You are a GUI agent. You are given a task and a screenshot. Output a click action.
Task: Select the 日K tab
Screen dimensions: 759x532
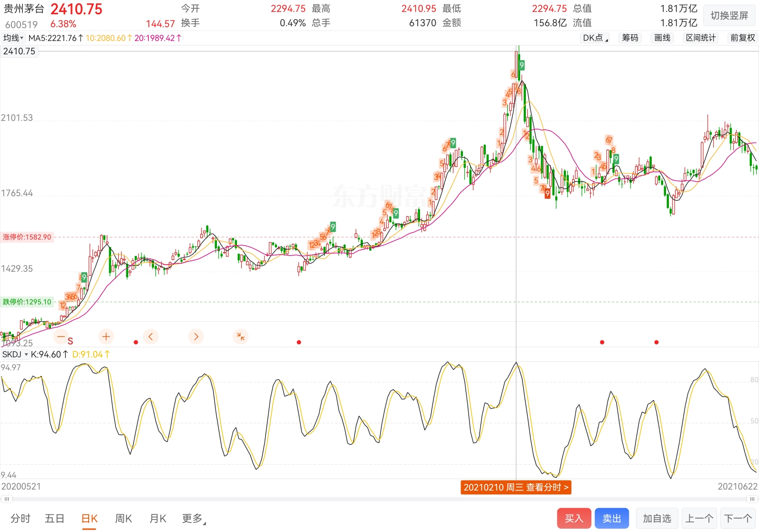[90, 518]
